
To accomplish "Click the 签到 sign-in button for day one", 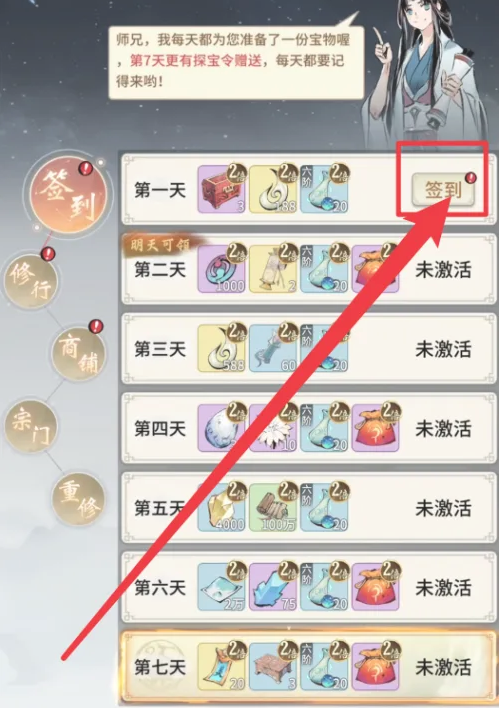I will point(443,190).
